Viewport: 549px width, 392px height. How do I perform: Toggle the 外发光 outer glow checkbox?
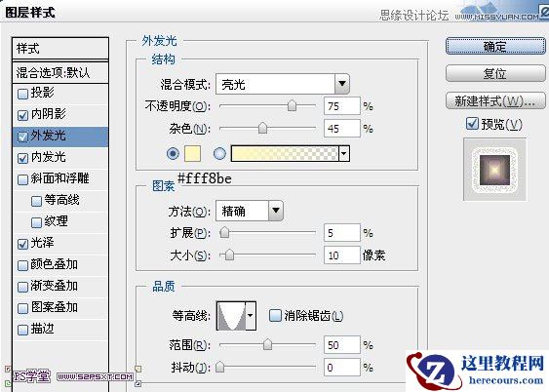pos(22,137)
